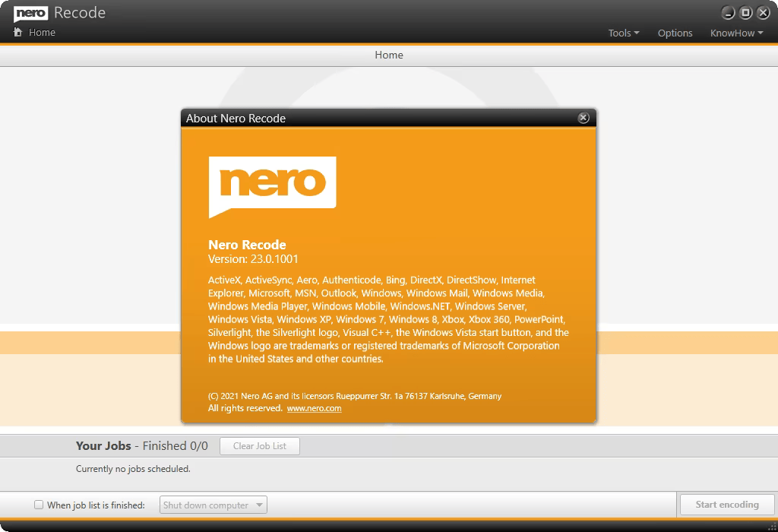Open the Tools dropdown menu
Viewport: 778px width, 532px height.
[x=623, y=33]
